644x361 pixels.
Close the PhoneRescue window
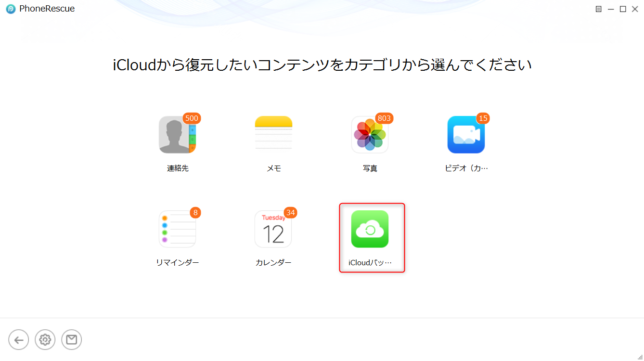pos(635,9)
